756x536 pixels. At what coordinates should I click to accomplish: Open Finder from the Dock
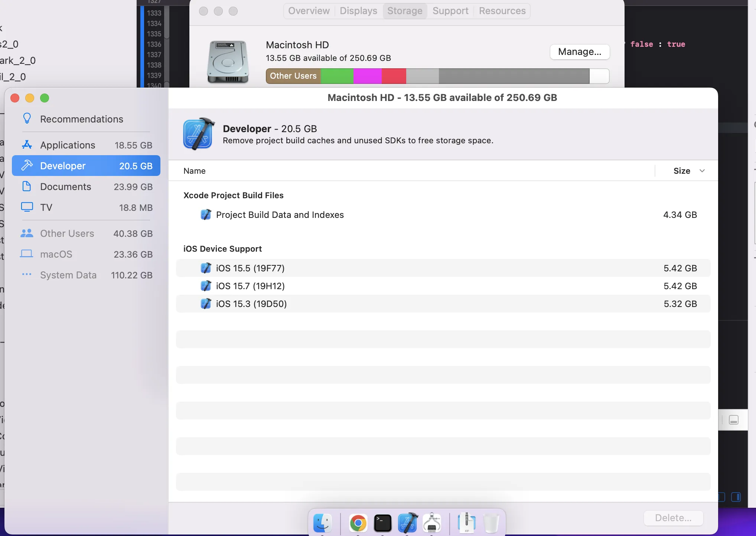(x=322, y=523)
